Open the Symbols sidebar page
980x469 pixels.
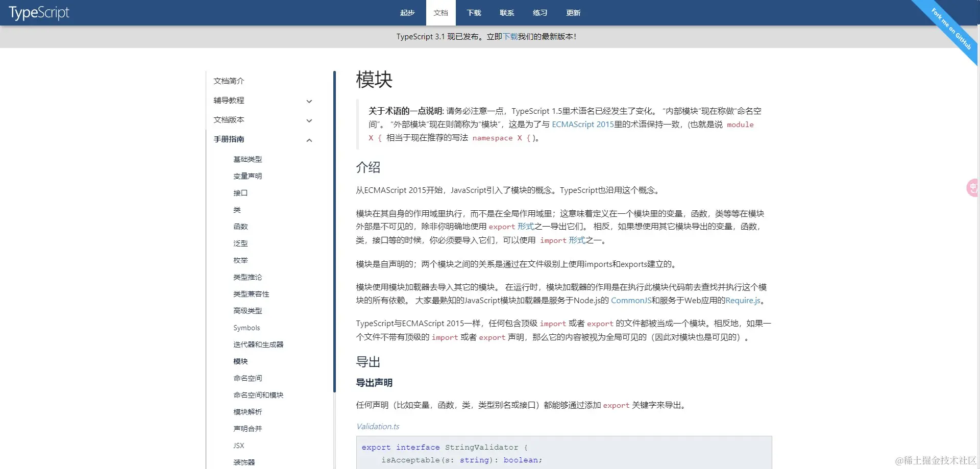(247, 328)
